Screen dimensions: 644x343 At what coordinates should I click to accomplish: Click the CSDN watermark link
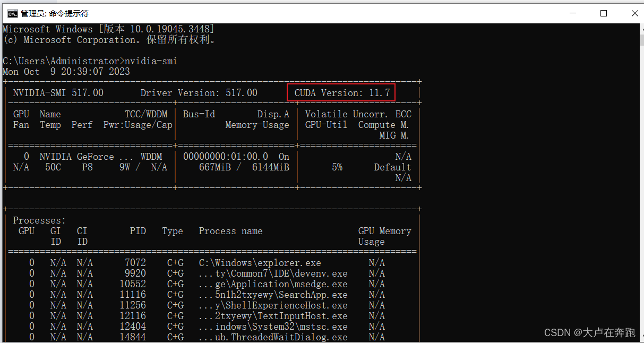point(556,332)
